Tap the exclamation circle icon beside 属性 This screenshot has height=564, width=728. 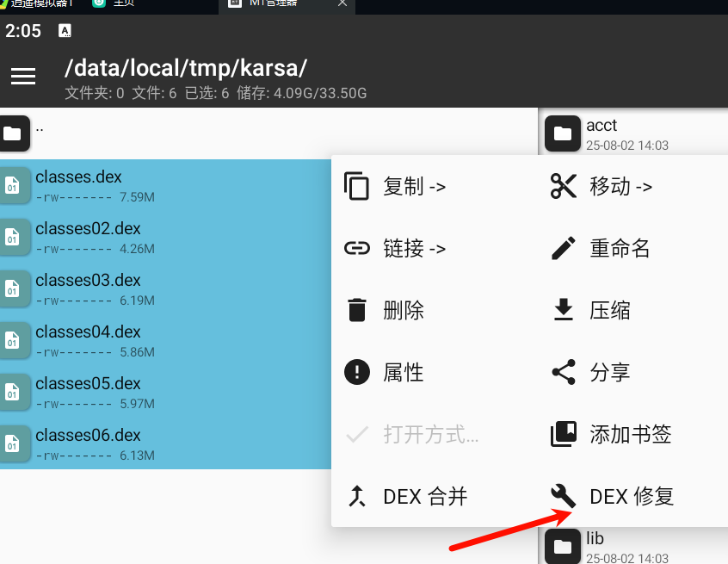(357, 372)
